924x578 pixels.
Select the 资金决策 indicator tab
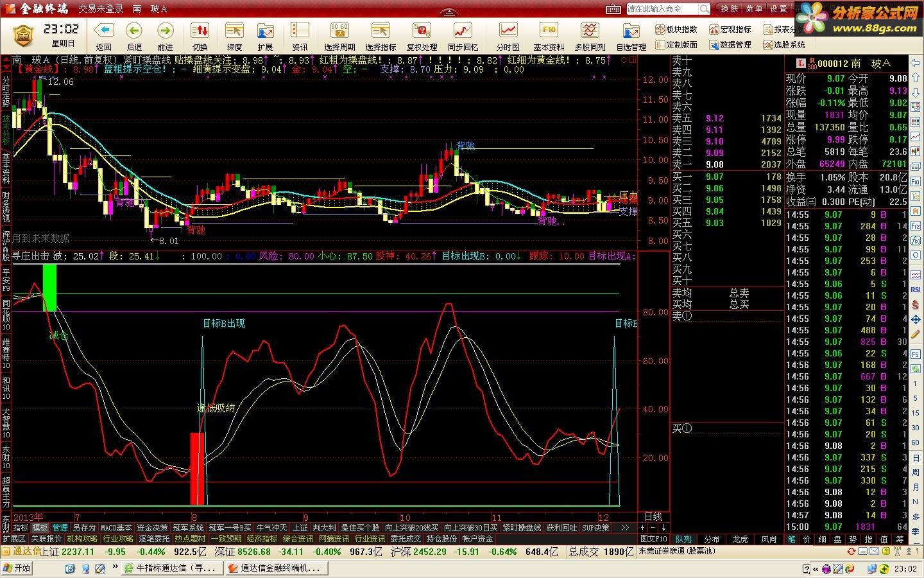pos(153,528)
